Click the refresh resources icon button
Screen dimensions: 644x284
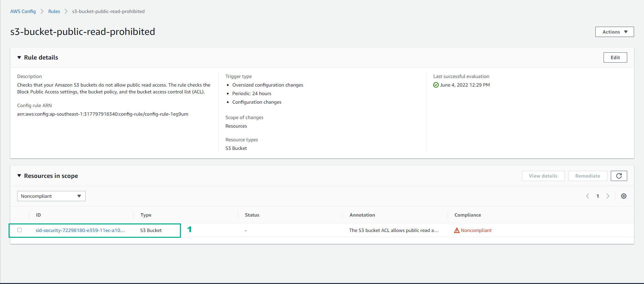pyautogui.click(x=619, y=176)
